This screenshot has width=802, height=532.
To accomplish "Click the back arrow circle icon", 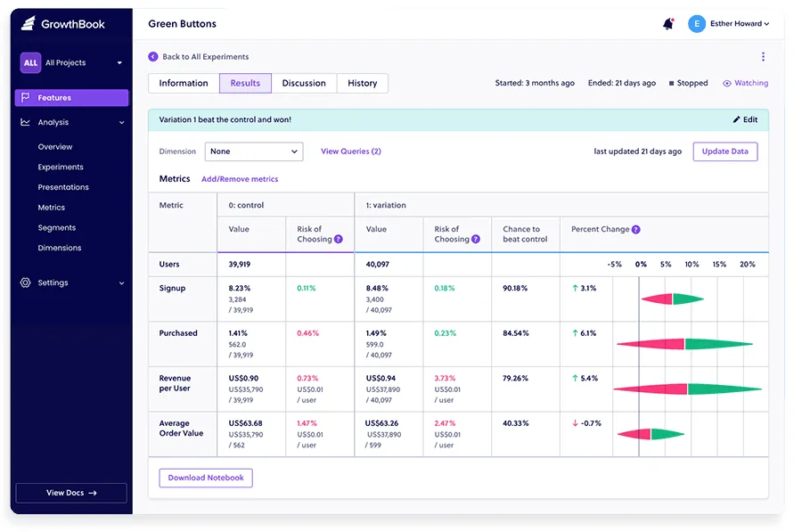I will (153, 57).
